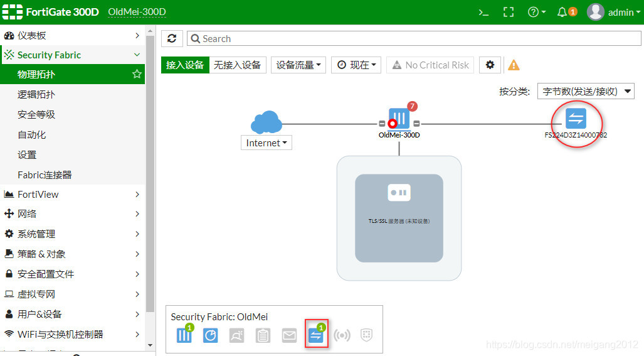The height and width of the screenshot is (356, 644).
Task: Select the 无接入设备 toggle
Action: [238, 65]
